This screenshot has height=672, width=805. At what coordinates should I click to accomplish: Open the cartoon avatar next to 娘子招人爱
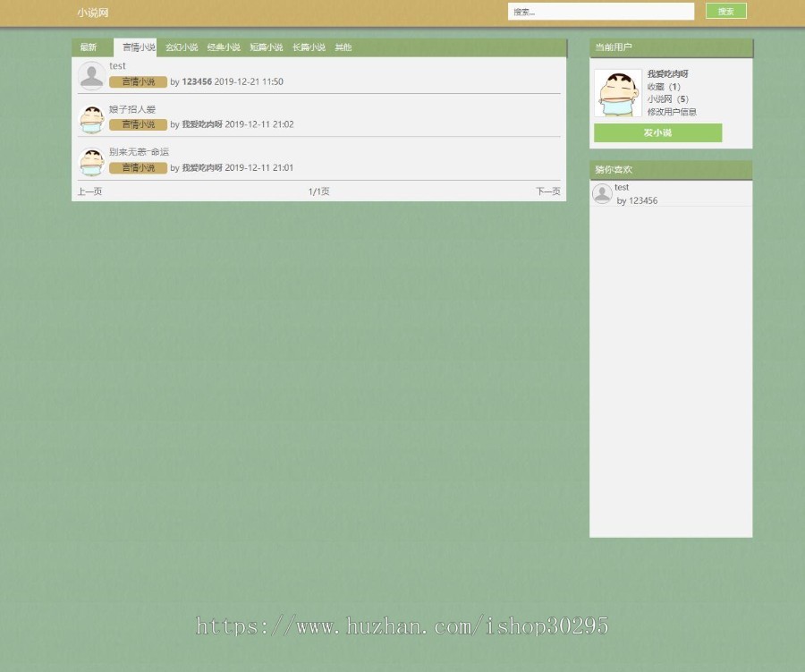pyautogui.click(x=92, y=119)
